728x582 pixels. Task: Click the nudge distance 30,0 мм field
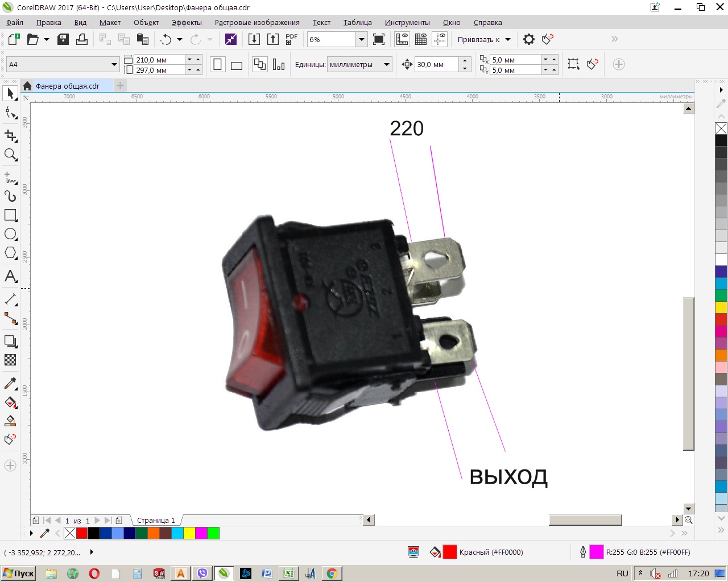(437, 64)
